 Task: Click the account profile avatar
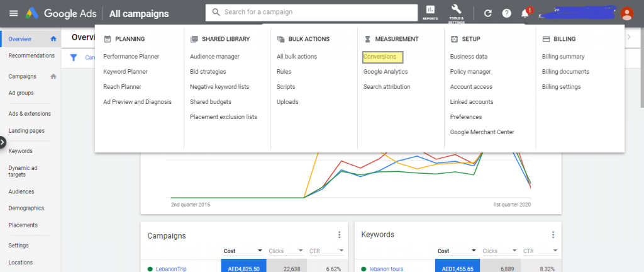pyautogui.click(x=626, y=13)
